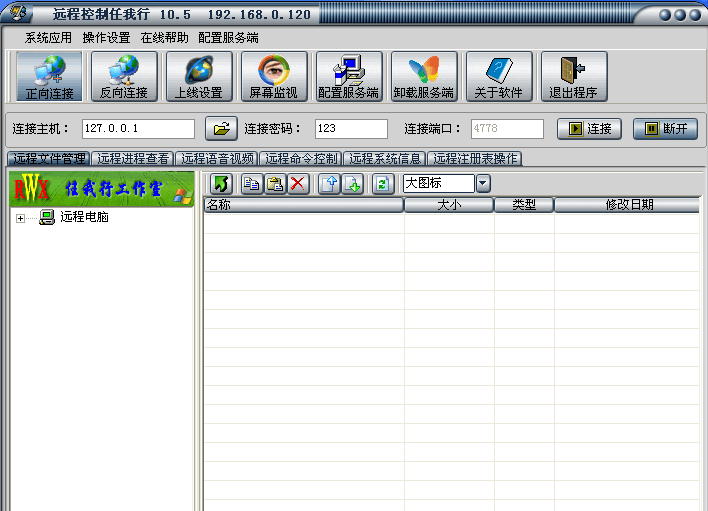Image resolution: width=708 pixels, height=511 pixels.
Task: Open 关于软件 about dialog
Action: pos(499,76)
